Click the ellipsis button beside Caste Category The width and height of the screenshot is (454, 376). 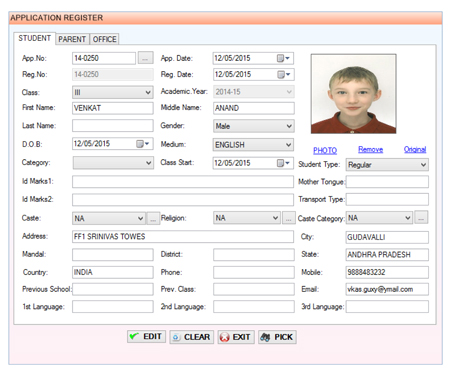pyautogui.click(x=421, y=218)
